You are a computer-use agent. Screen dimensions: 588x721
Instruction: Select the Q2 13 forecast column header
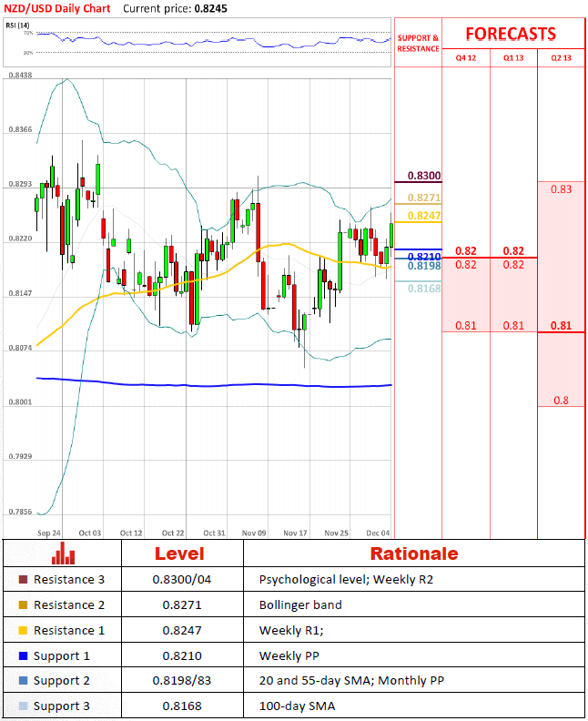pos(562,57)
